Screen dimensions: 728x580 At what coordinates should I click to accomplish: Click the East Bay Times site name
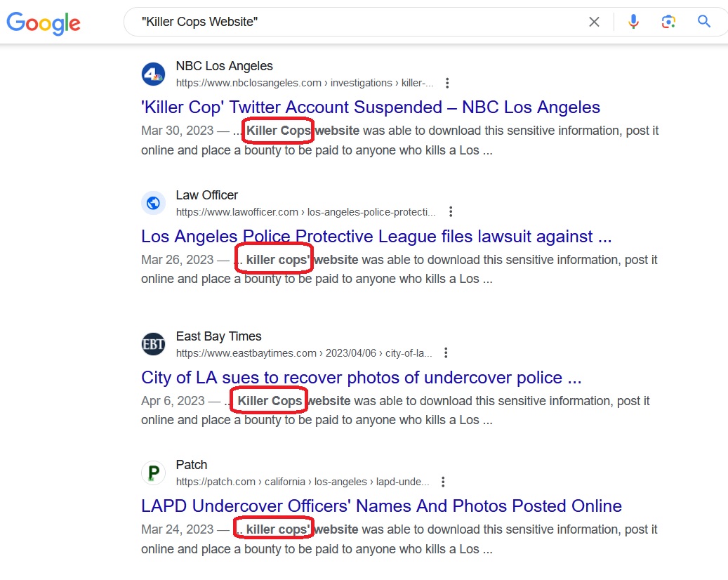click(x=218, y=336)
